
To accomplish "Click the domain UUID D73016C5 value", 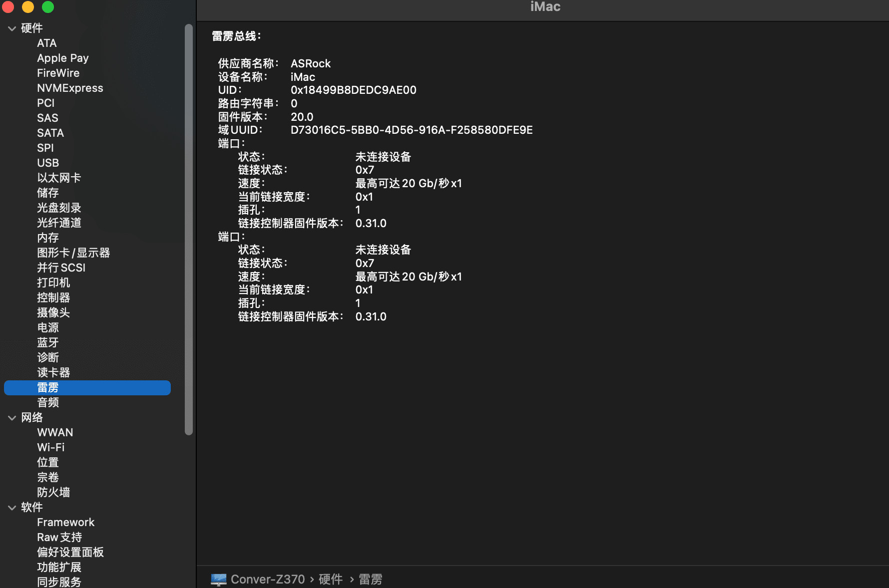I will (412, 130).
